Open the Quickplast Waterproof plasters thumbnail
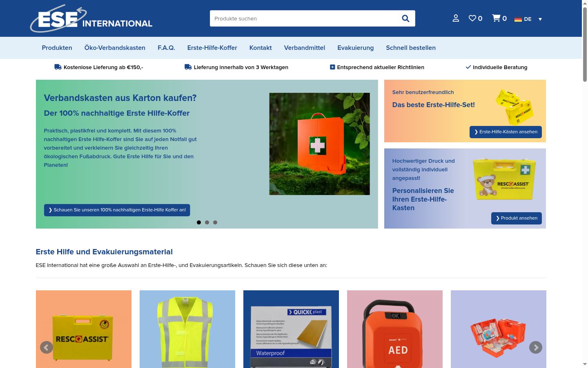The image size is (588, 368). (x=291, y=329)
